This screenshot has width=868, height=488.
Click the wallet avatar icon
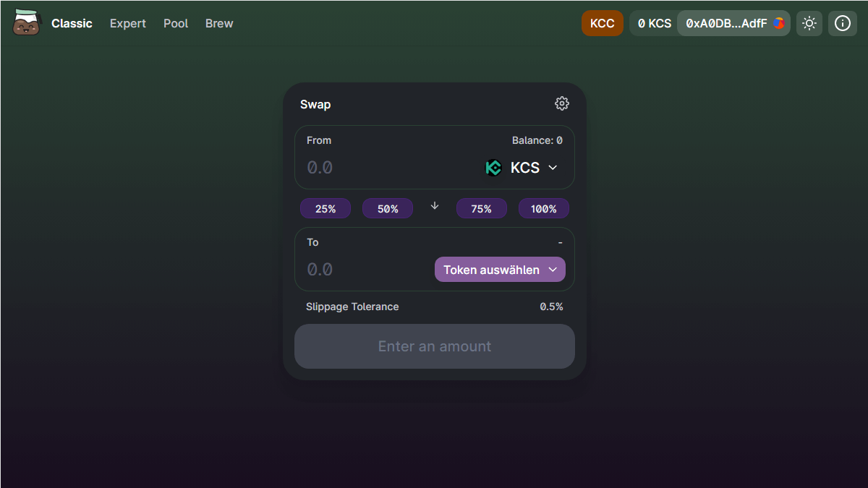[779, 23]
